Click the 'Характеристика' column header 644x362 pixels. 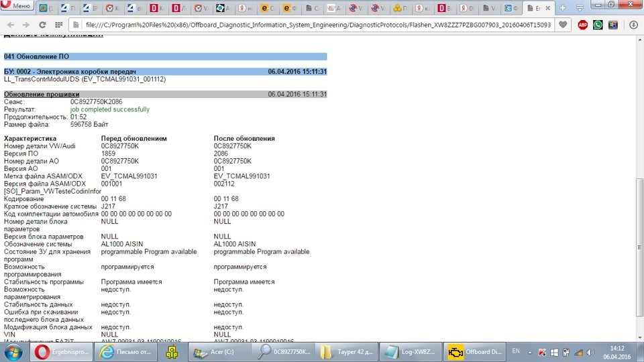tap(30, 139)
